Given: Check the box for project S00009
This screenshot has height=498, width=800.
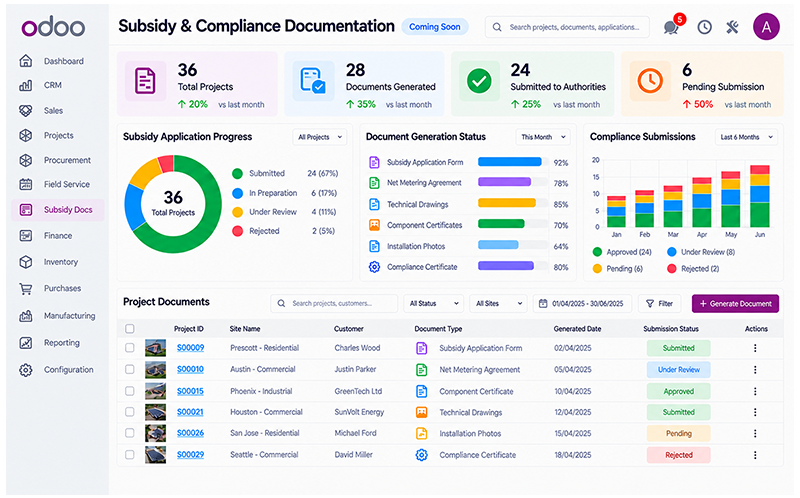Looking at the screenshot, I should pyautogui.click(x=130, y=347).
